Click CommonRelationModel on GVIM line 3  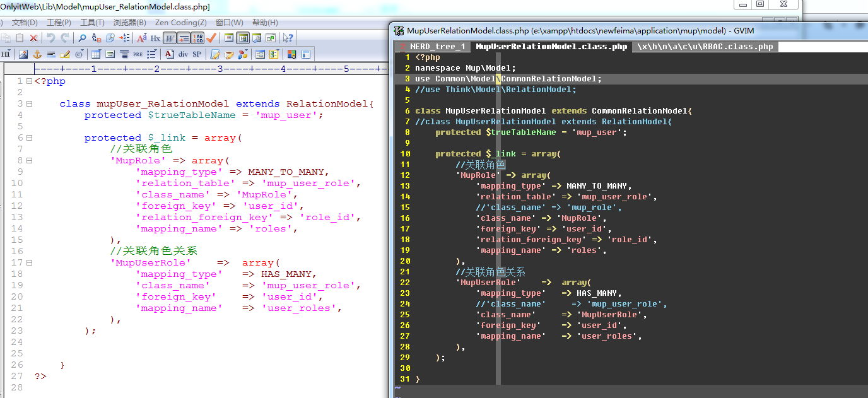(549, 79)
